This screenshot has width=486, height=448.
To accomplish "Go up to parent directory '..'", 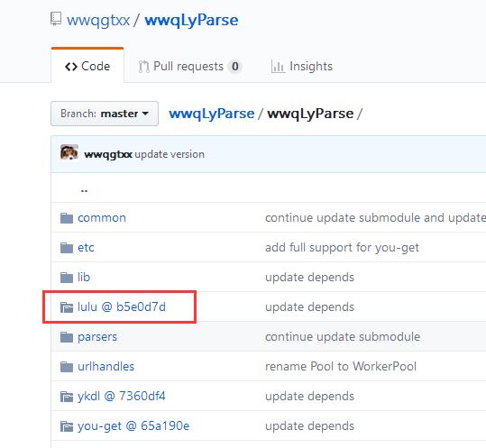I will click(x=84, y=190).
